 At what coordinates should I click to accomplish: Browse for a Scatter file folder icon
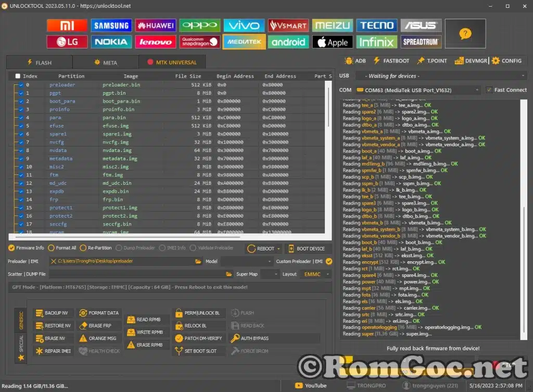point(229,274)
